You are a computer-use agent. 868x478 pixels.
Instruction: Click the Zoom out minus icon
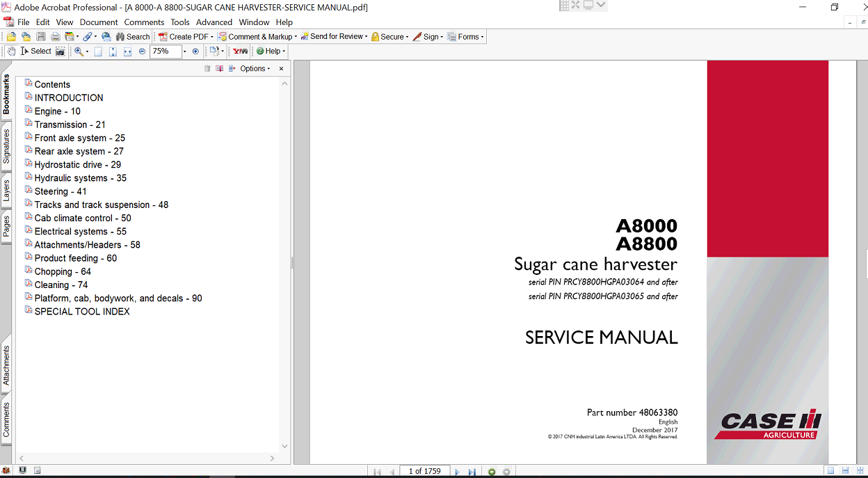143,51
